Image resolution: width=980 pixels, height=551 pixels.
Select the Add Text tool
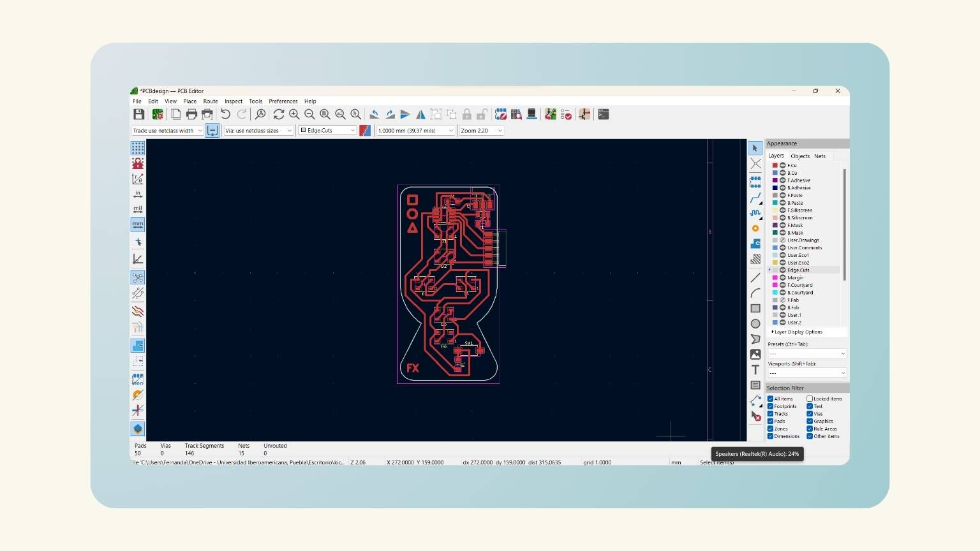pos(755,370)
